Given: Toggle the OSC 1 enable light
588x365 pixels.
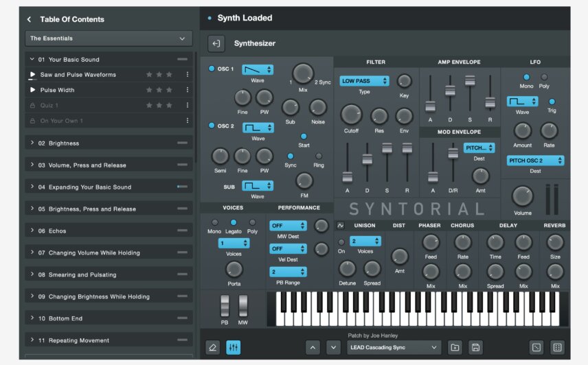Looking at the screenshot, I should (212, 69).
